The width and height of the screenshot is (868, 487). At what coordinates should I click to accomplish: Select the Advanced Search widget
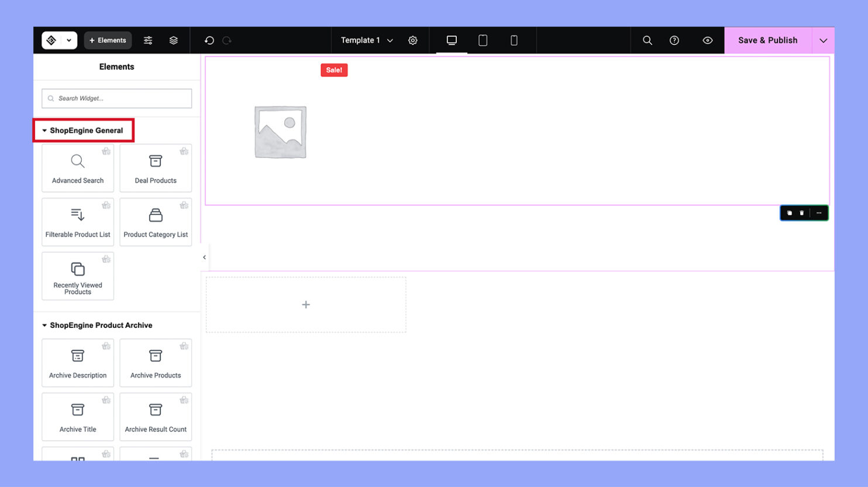pos(78,169)
